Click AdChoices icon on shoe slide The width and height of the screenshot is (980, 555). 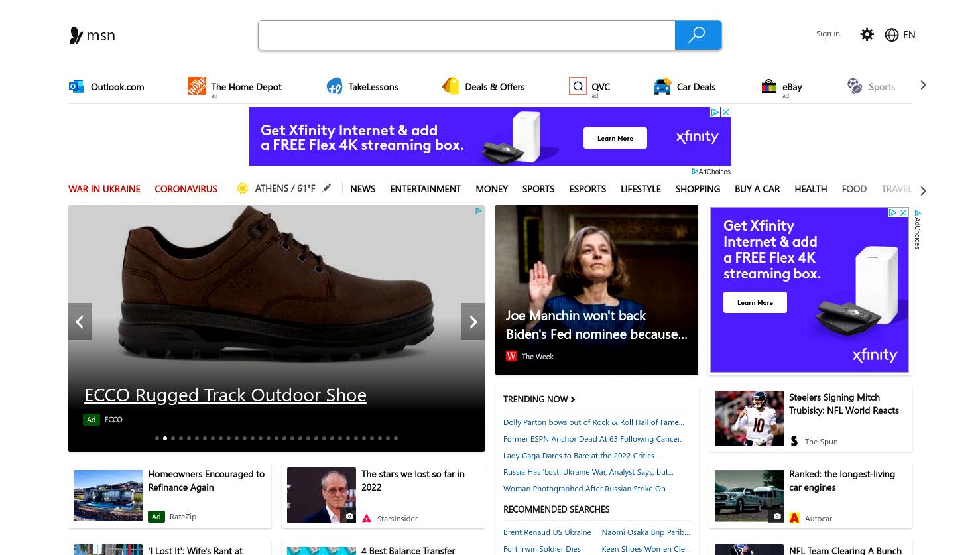[x=478, y=211]
